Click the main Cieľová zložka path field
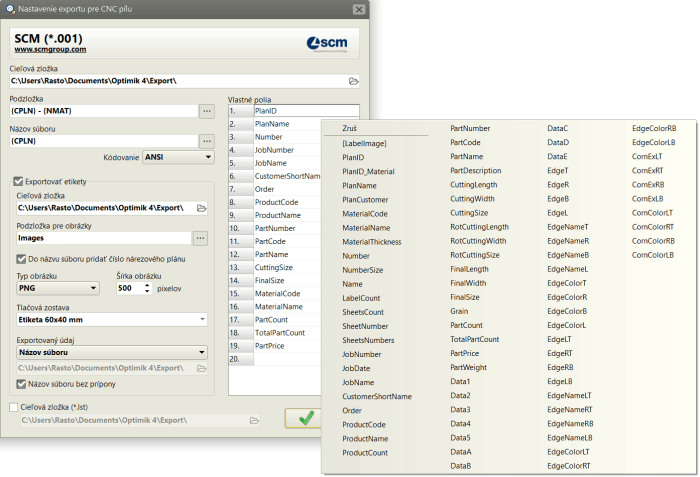The height and width of the screenshot is (477, 700). (179, 81)
